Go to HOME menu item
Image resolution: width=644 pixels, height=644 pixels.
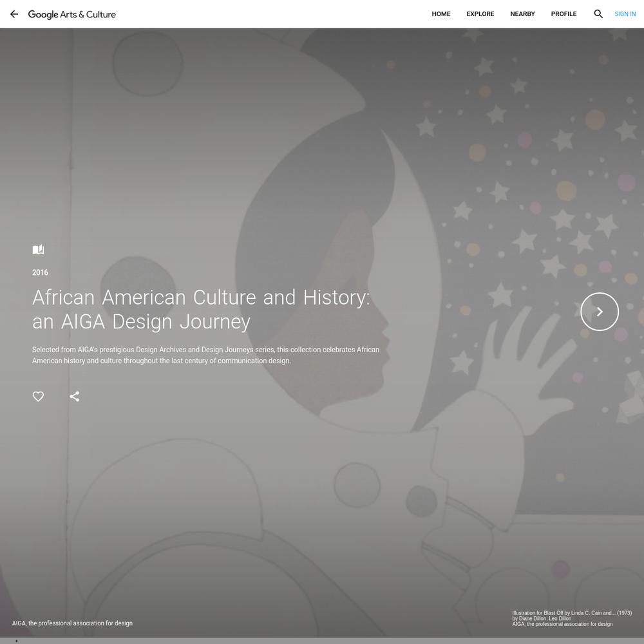point(440,14)
